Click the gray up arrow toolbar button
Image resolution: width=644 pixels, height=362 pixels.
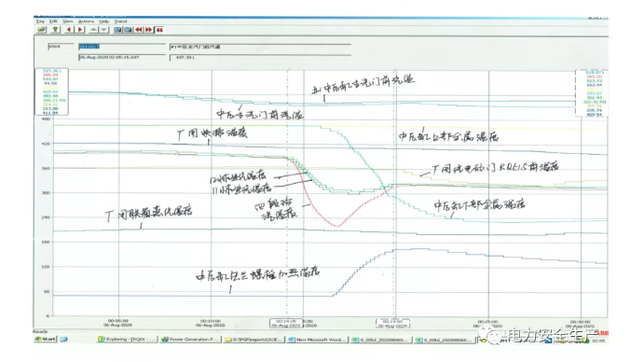click(93, 30)
